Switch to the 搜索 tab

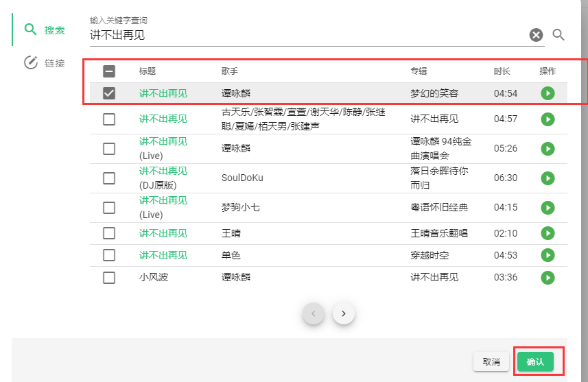[x=44, y=30]
